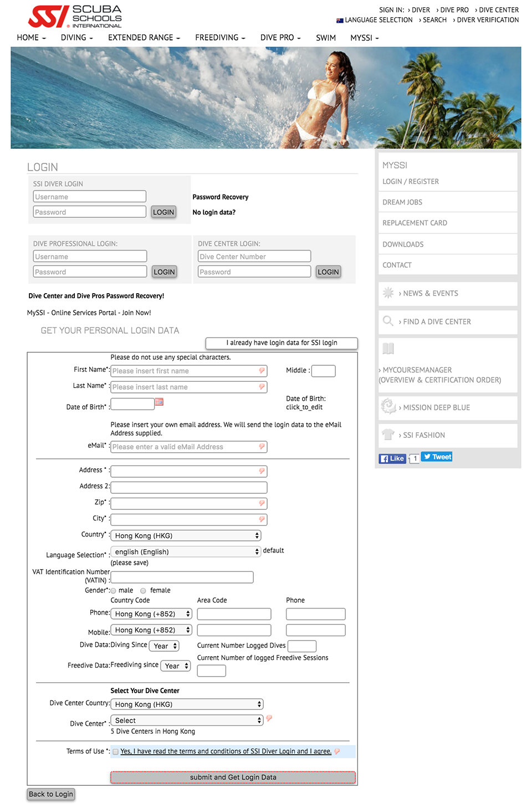
Task: Click the Dive Center Number field
Action: 254,256
